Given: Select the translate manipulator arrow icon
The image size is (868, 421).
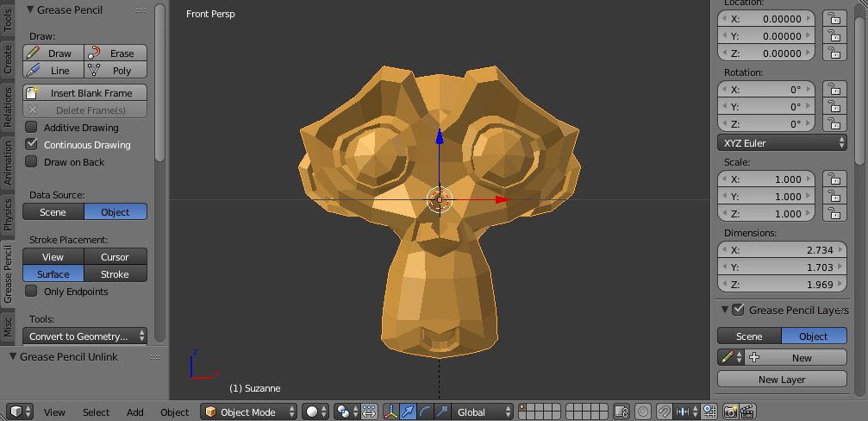Looking at the screenshot, I should point(408,412).
